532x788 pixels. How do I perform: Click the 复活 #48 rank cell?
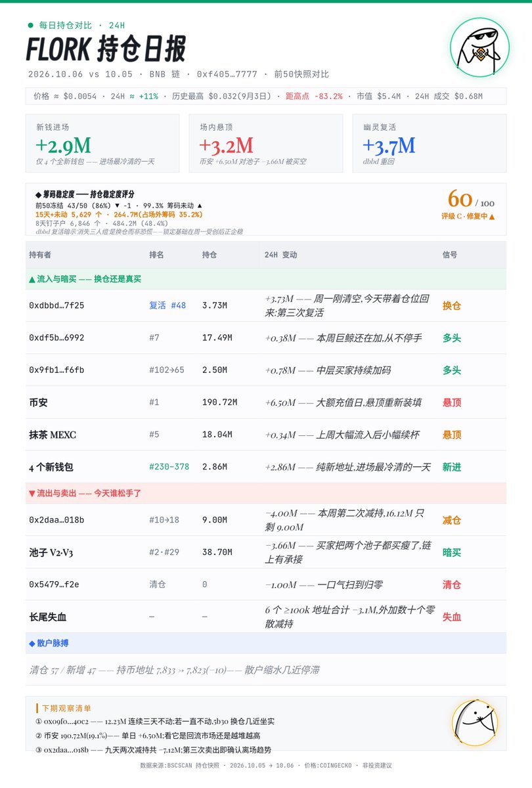pyautogui.click(x=167, y=305)
